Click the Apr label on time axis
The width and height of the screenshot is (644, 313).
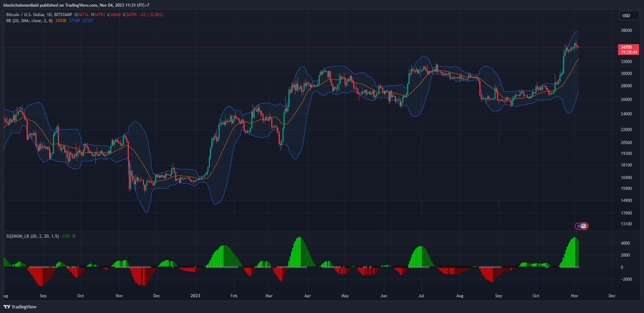(307, 296)
